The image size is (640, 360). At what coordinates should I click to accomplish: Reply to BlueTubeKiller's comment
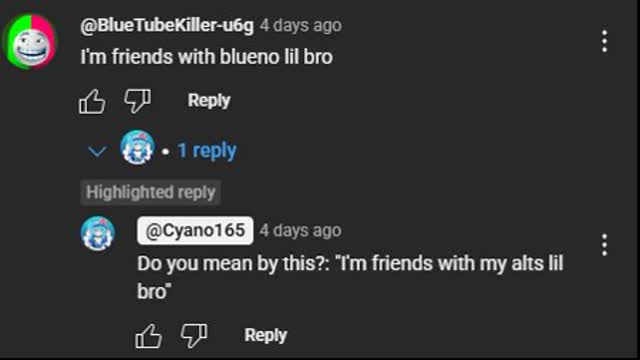click(x=209, y=100)
